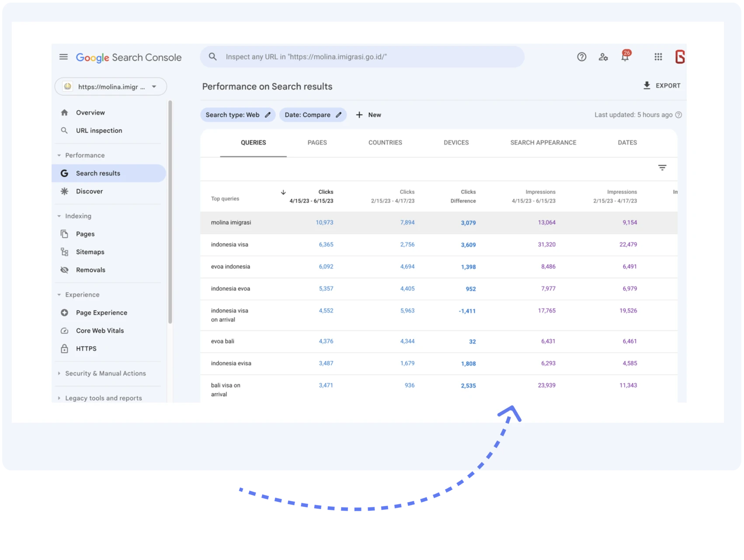Edit the Search type: Web filter pencil
The height and width of the screenshot is (560, 744).
(268, 115)
